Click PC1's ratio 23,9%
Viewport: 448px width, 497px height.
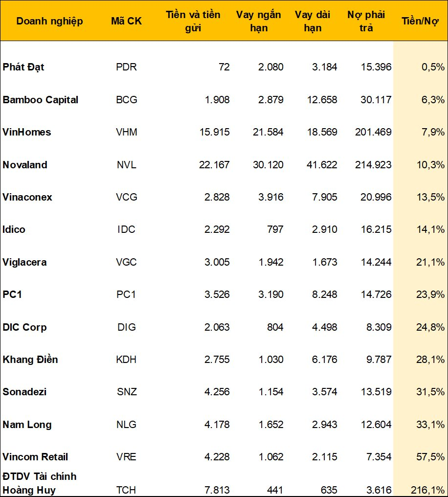point(430,294)
